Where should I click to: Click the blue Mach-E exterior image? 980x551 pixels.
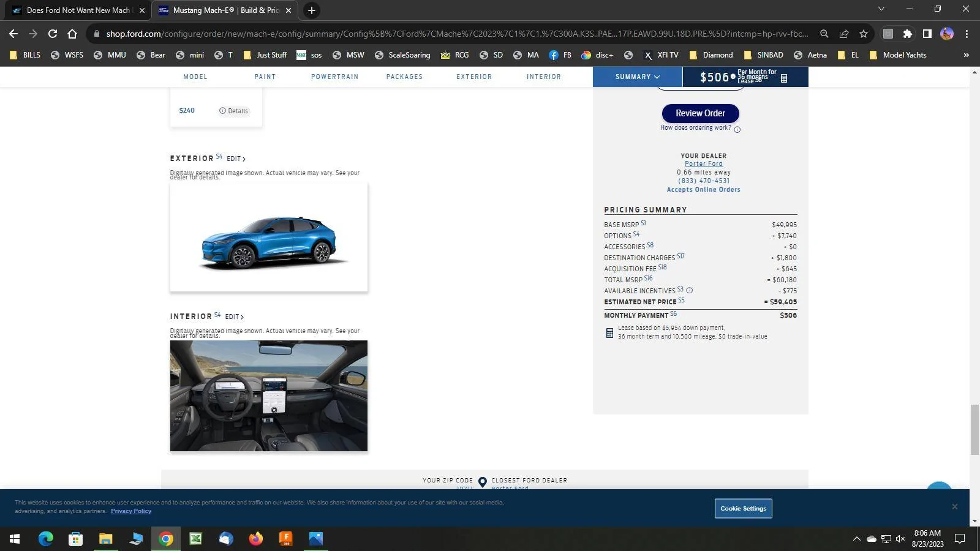tap(269, 237)
